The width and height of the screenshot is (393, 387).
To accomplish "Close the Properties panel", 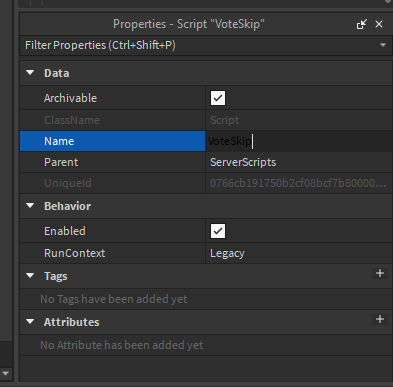I will coord(379,24).
